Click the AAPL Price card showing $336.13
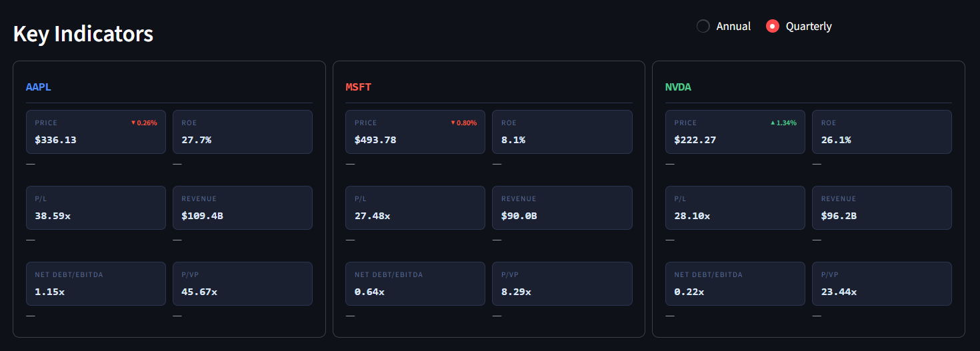This screenshot has width=980, height=351. pos(96,132)
